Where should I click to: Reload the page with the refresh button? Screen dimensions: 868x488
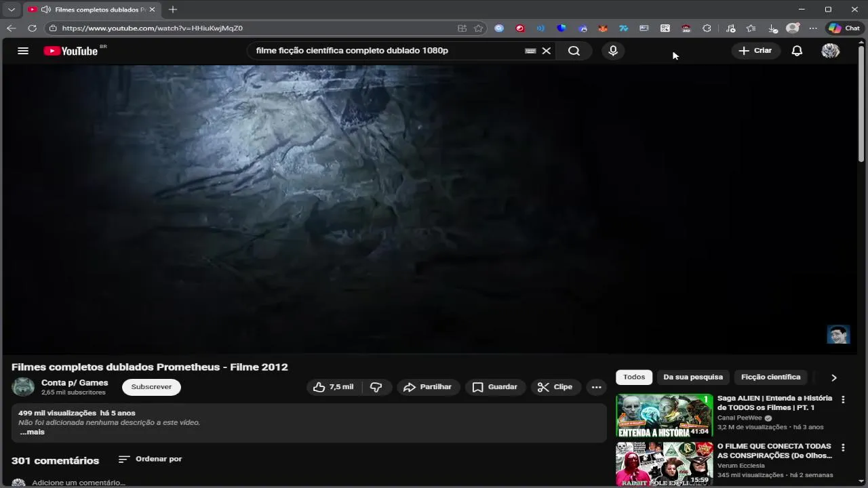[32, 28]
